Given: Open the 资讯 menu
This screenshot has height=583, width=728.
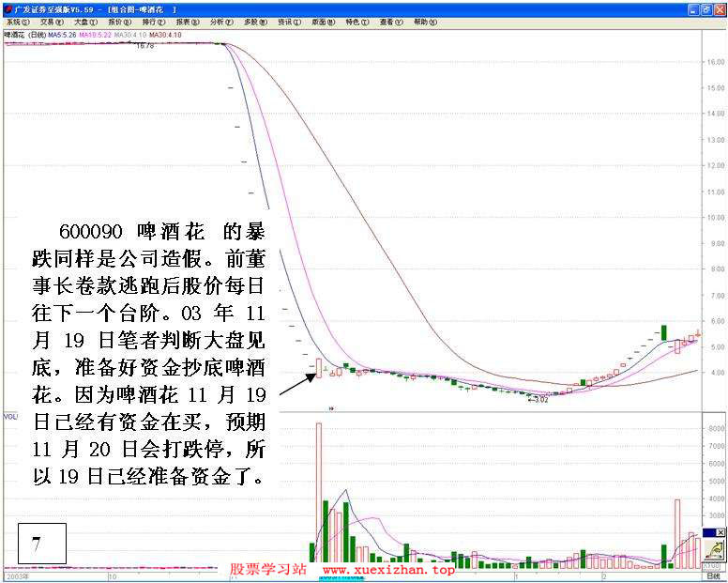Looking at the screenshot, I should (x=289, y=22).
